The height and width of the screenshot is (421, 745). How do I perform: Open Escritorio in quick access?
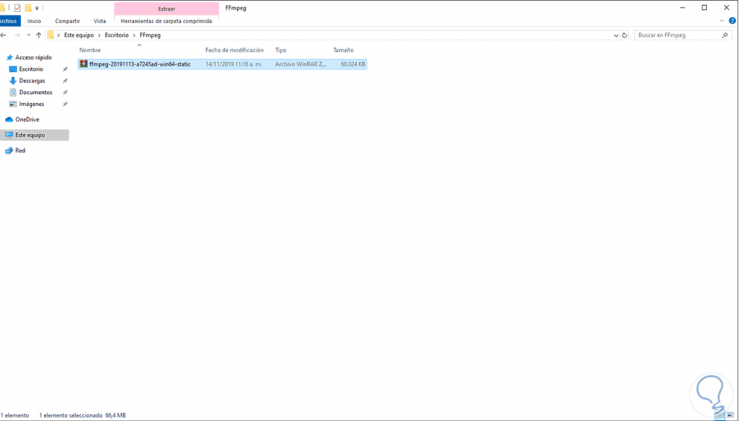pyautogui.click(x=31, y=69)
